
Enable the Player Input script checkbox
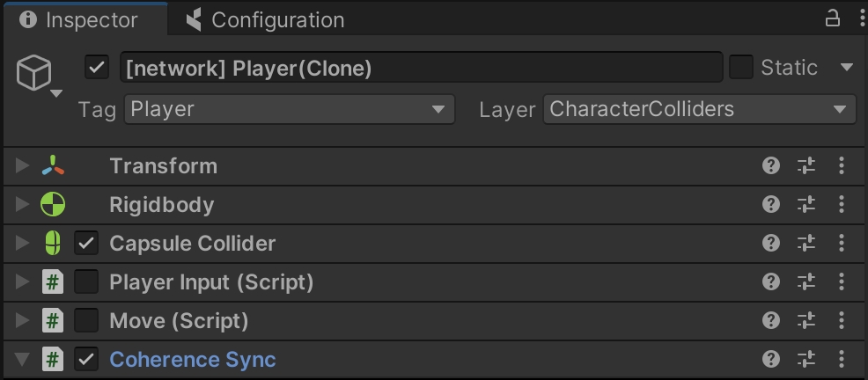click(x=86, y=282)
